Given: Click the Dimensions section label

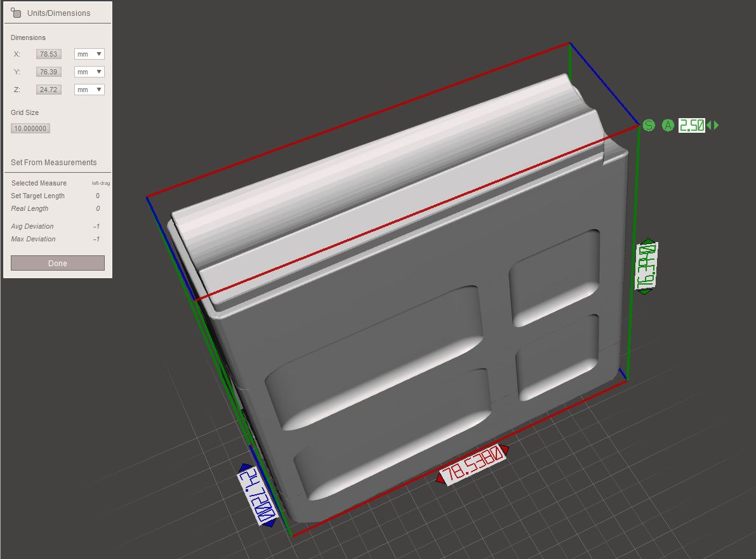Looking at the screenshot, I should click(28, 37).
